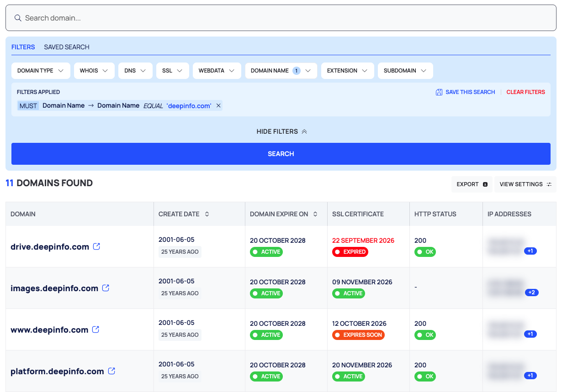
Task: Click the +1 IP badge for platform.deepinfo.com
Action: [530, 376]
